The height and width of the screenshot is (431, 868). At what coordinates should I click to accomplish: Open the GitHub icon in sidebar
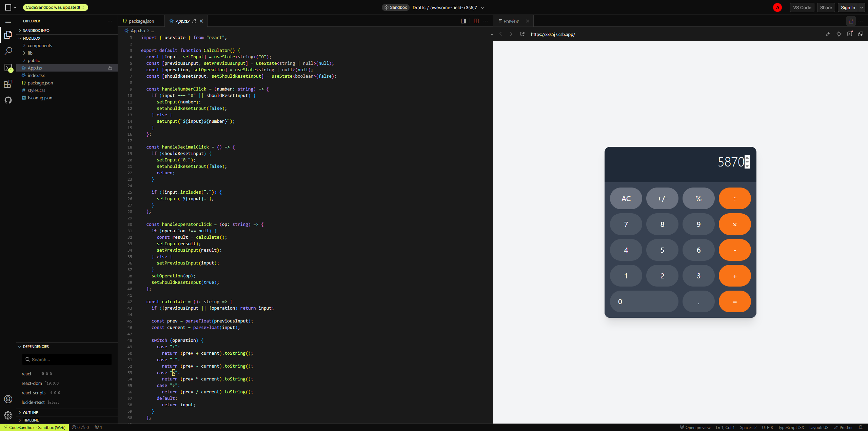[8, 100]
